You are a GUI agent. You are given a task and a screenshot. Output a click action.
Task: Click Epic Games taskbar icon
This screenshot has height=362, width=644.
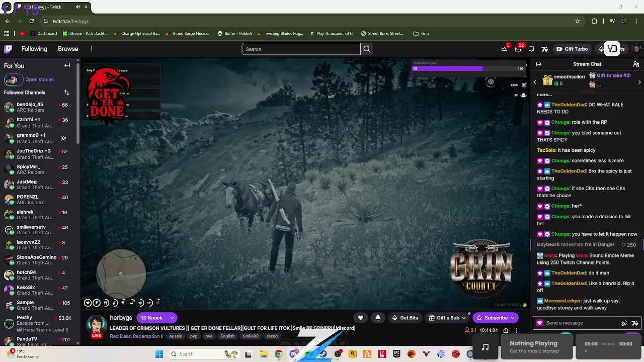397,354
